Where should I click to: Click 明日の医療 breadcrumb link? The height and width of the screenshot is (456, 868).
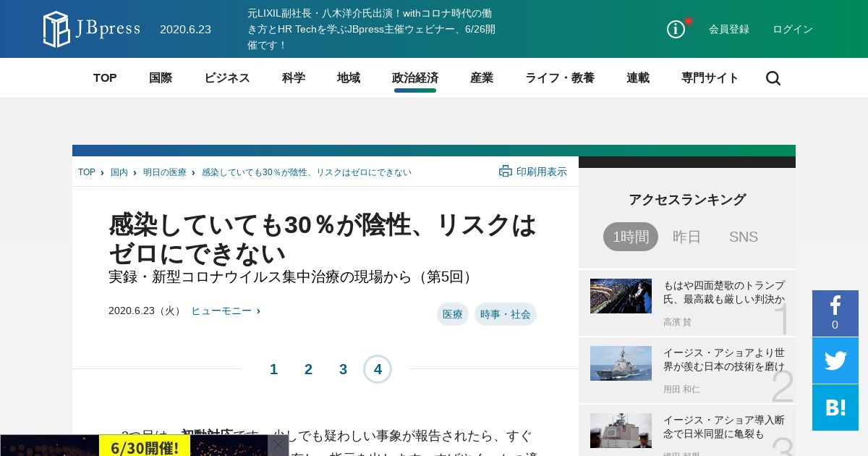tap(165, 172)
